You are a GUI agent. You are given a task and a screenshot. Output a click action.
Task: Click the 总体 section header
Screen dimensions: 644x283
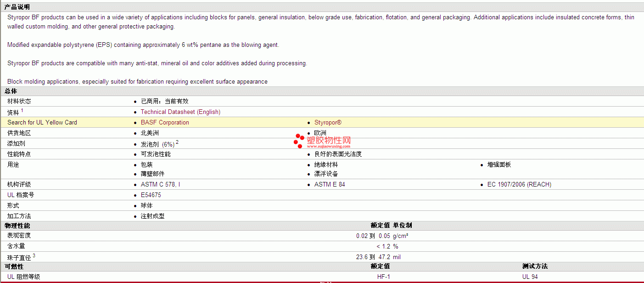pos(11,91)
